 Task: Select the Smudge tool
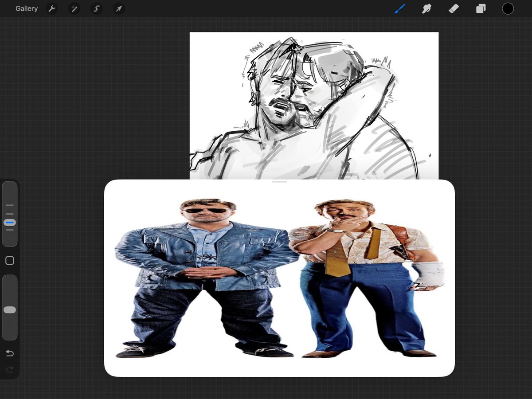[426, 8]
